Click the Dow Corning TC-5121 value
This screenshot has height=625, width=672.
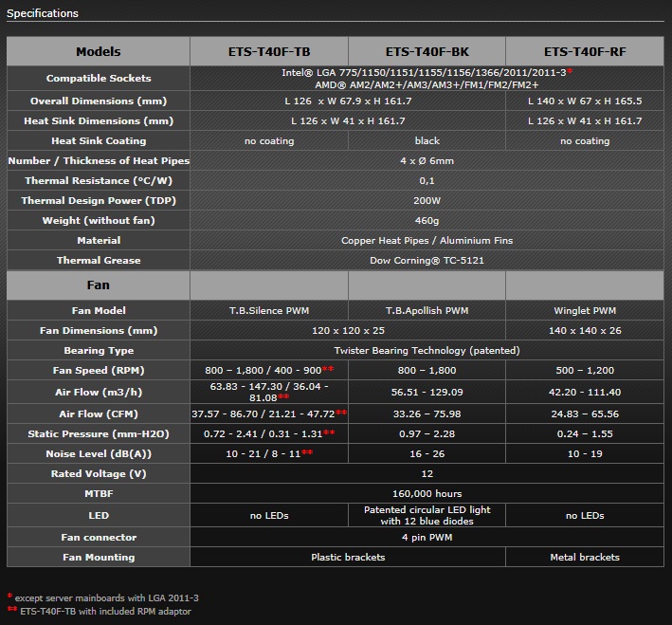(427, 261)
